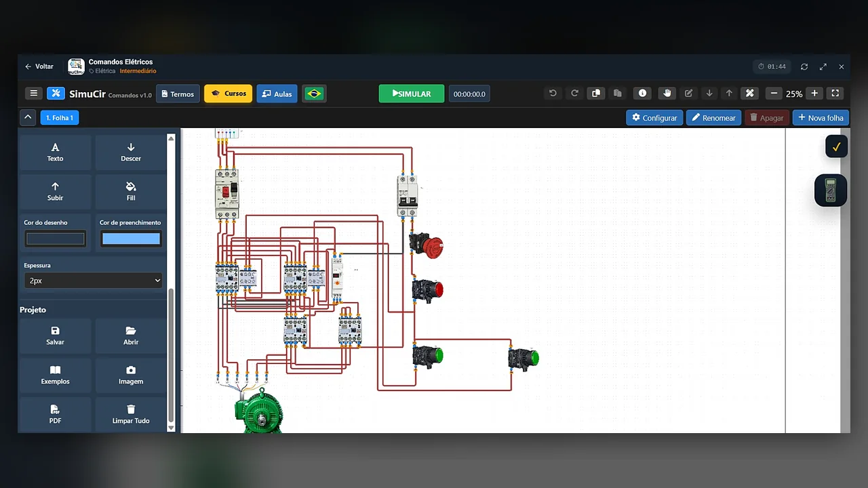Click the Configurar button

[654, 118]
